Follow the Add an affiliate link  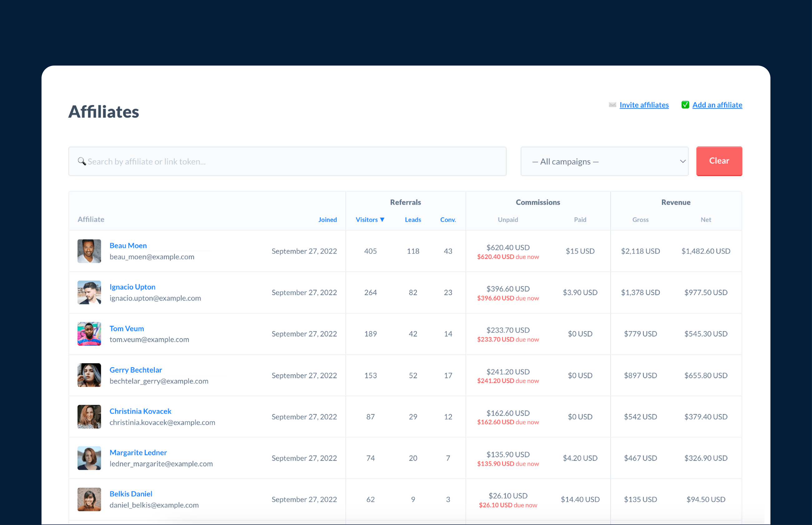[717, 105]
